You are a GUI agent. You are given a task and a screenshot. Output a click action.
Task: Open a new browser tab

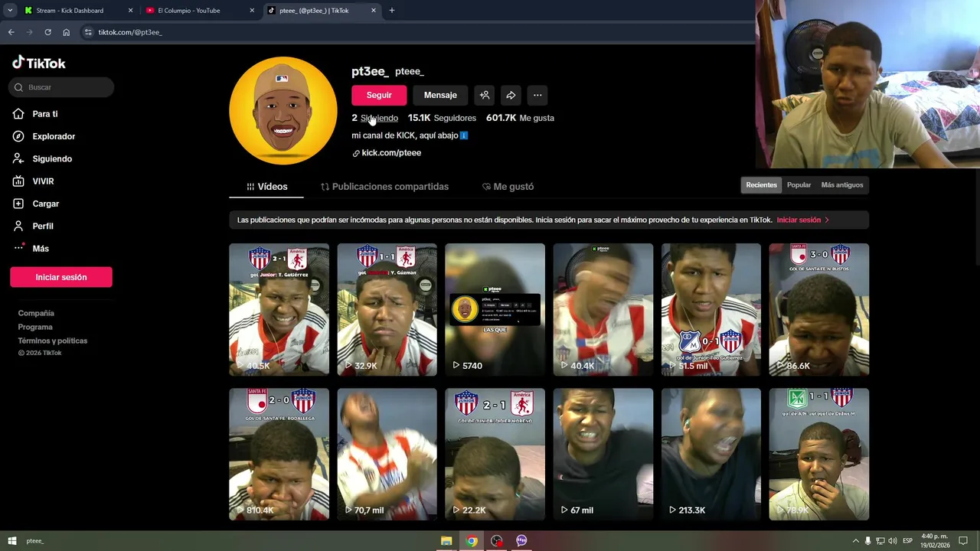392,11
